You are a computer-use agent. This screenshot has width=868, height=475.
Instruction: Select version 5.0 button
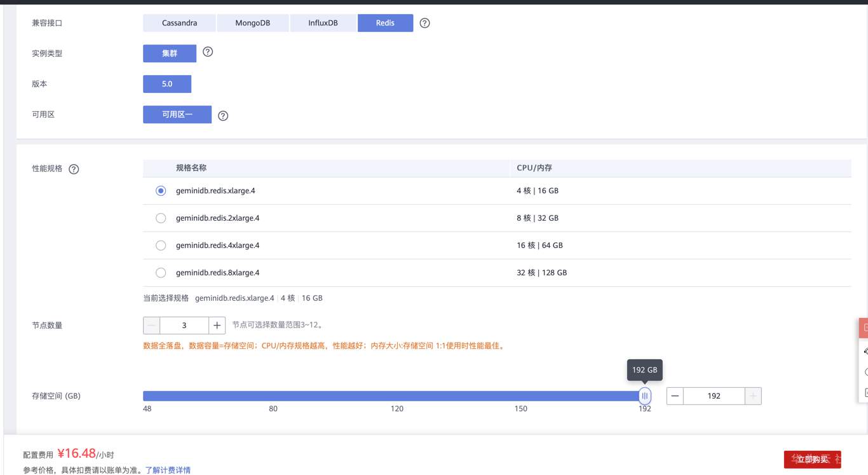(167, 84)
